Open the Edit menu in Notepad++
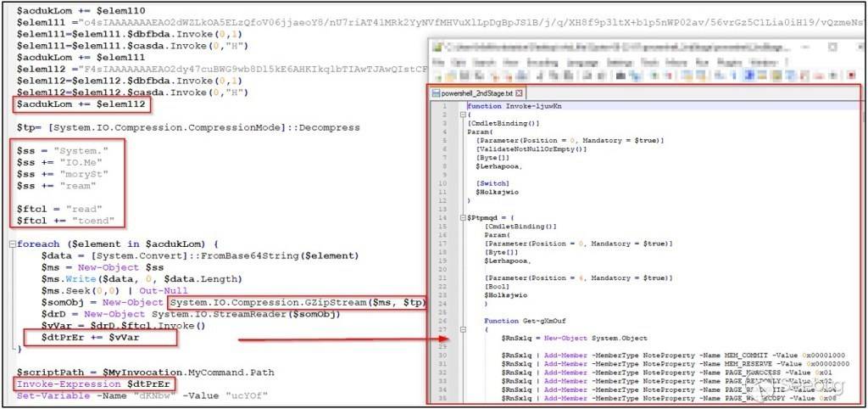868x409 pixels. coord(458,63)
